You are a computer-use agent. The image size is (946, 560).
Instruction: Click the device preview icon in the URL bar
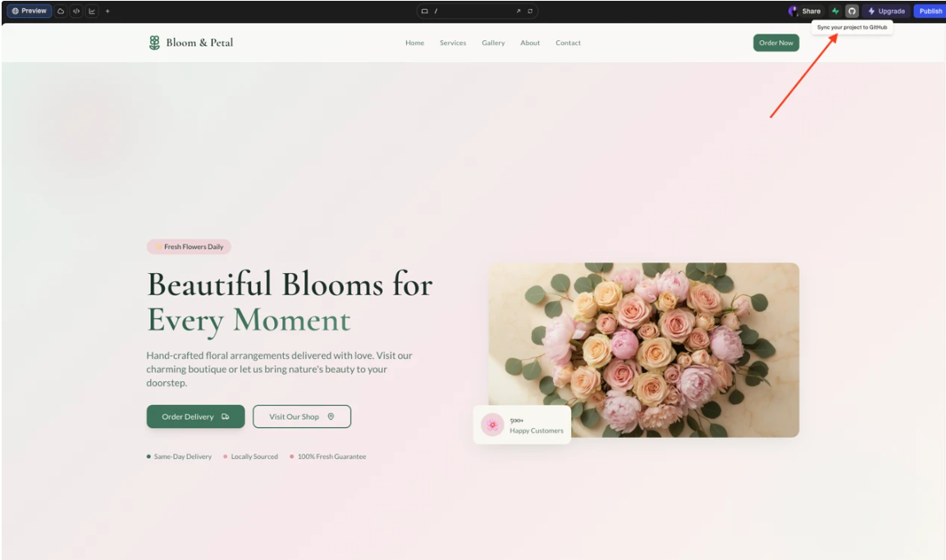tap(424, 11)
